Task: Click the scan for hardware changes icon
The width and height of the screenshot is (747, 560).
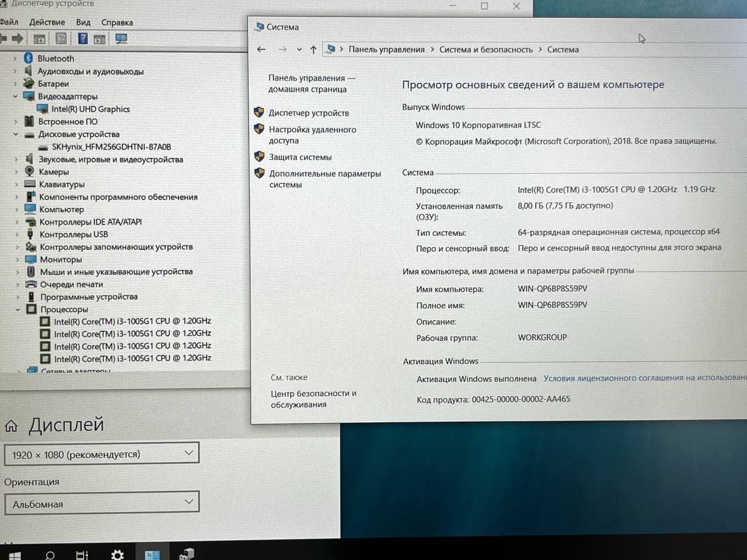Action: coord(121,39)
